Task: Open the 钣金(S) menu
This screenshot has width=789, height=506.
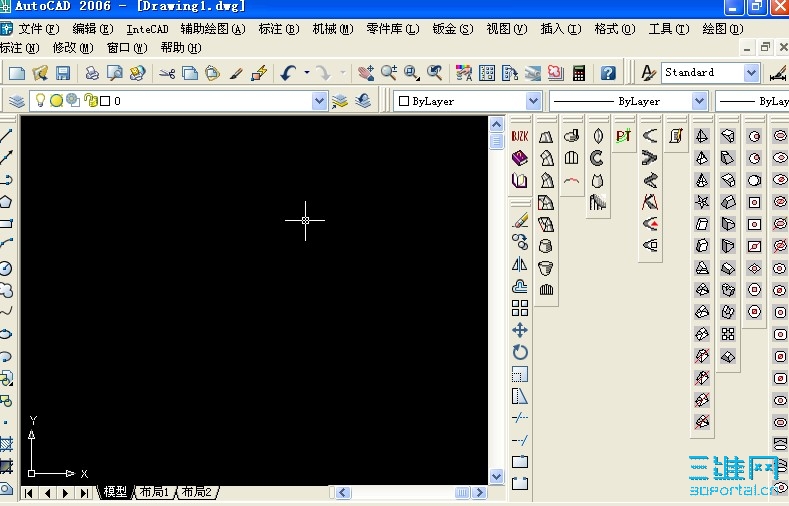Action: pyautogui.click(x=453, y=29)
